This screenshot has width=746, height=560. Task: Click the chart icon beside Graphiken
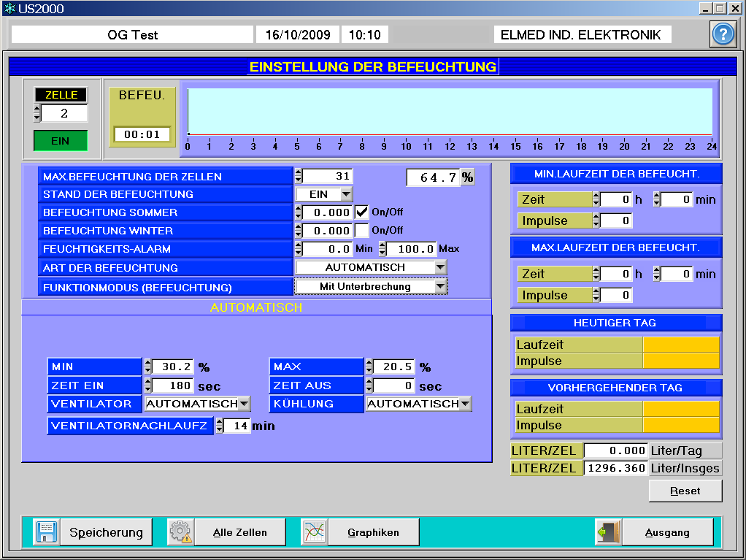coord(314,532)
